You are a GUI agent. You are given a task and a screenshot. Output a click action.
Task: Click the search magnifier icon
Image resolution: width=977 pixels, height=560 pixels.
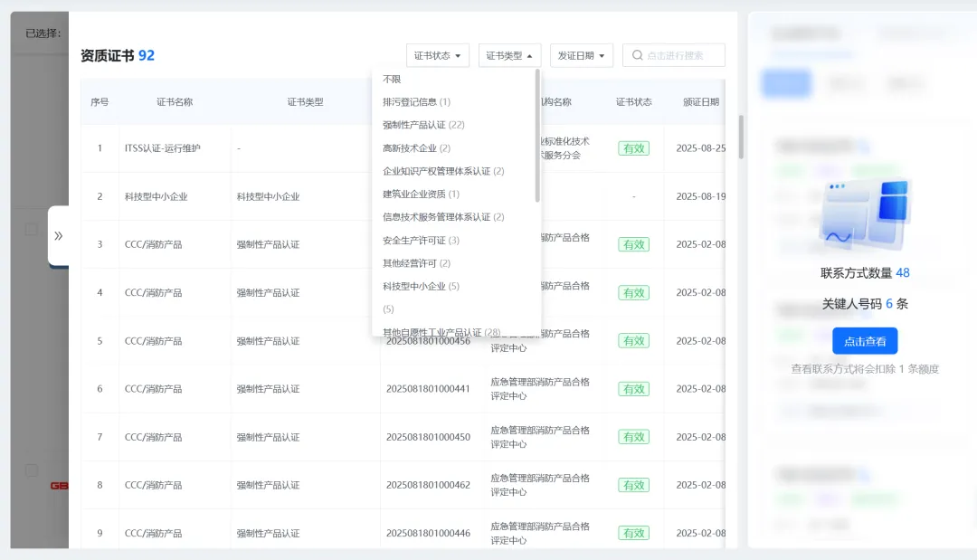click(x=640, y=55)
